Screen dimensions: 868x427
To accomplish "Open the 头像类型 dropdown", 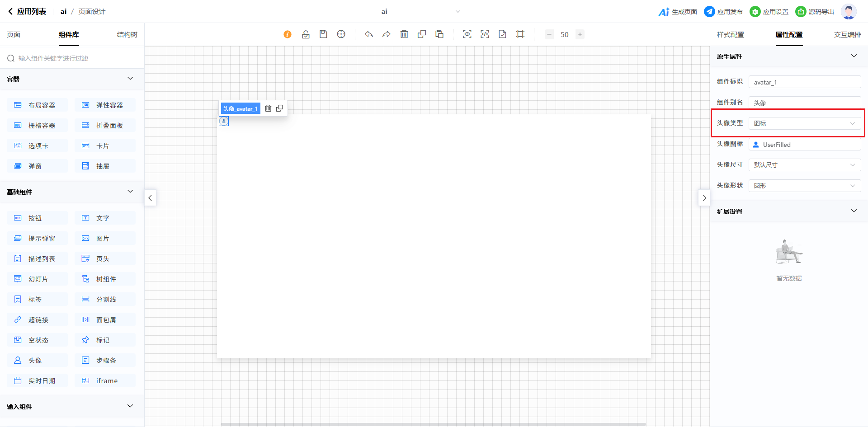I will coord(804,123).
